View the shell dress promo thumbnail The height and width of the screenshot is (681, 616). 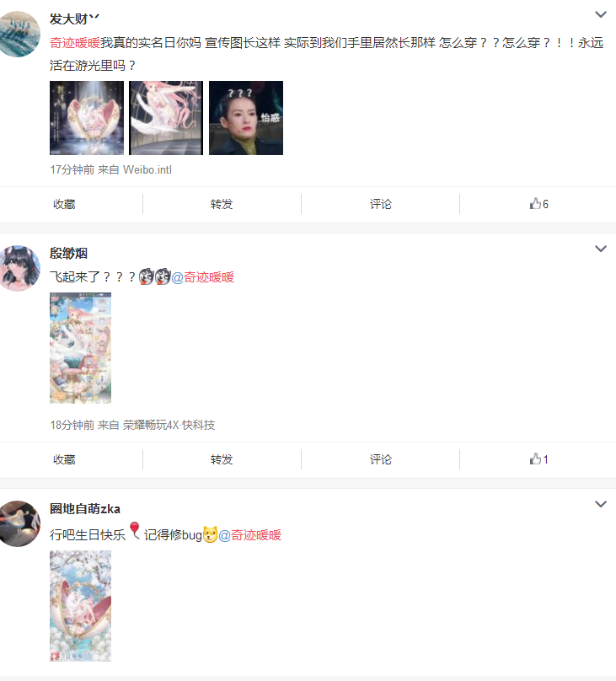[x=87, y=118]
